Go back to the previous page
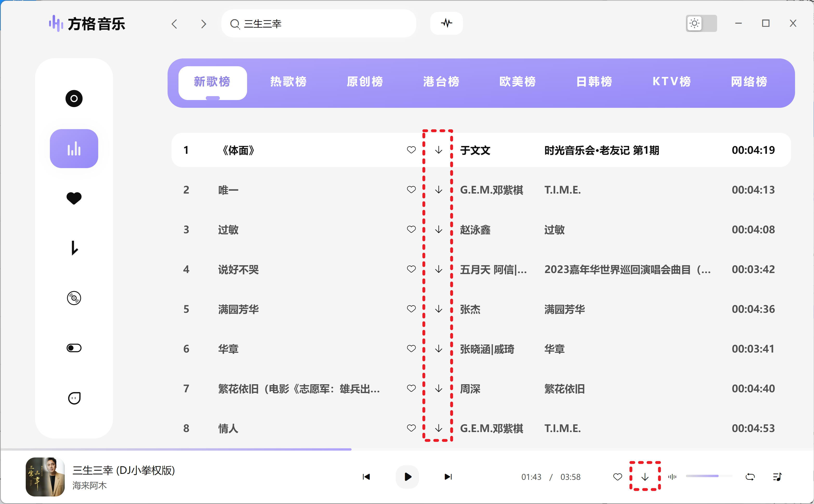This screenshot has height=504, width=814. pos(174,24)
